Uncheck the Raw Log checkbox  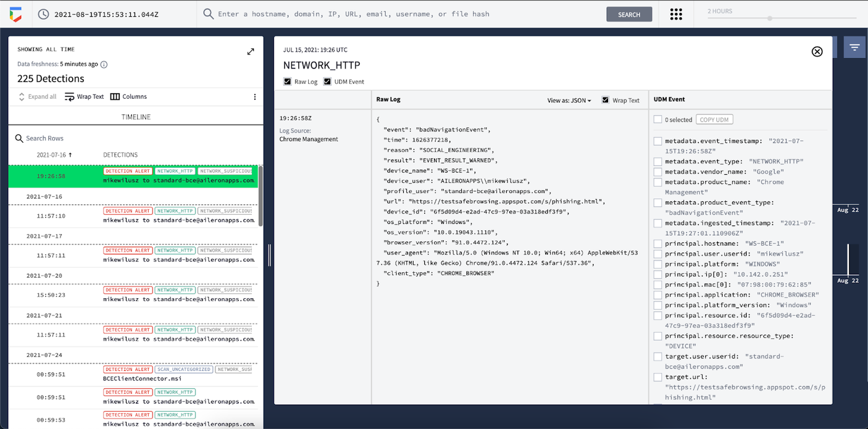pos(288,81)
